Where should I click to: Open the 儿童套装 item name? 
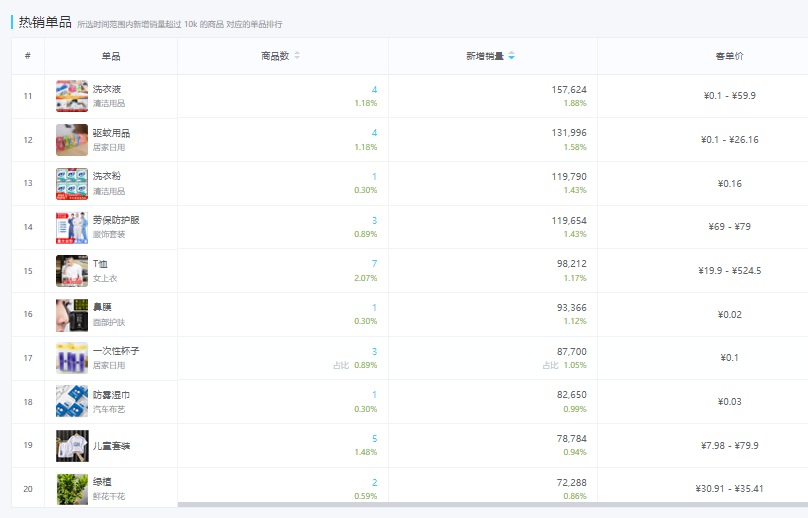(x=111, y=446)
